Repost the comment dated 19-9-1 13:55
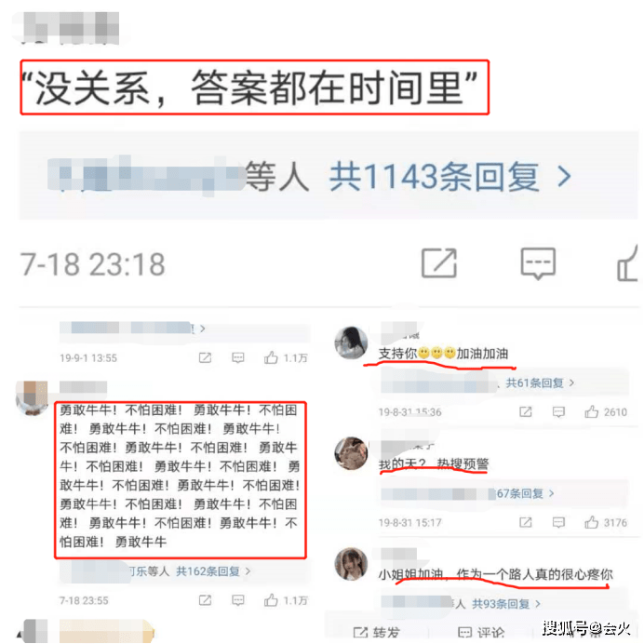 pyautogui.click(x=205, y=357)
